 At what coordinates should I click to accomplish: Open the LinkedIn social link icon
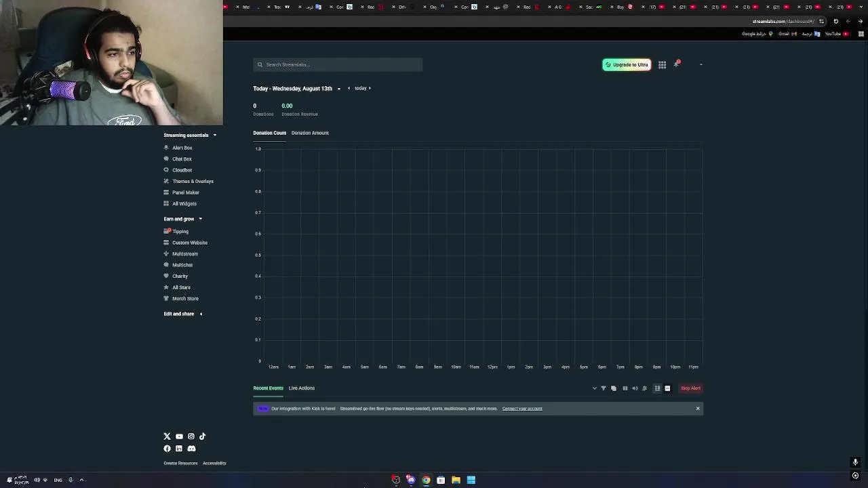point(179,448)
